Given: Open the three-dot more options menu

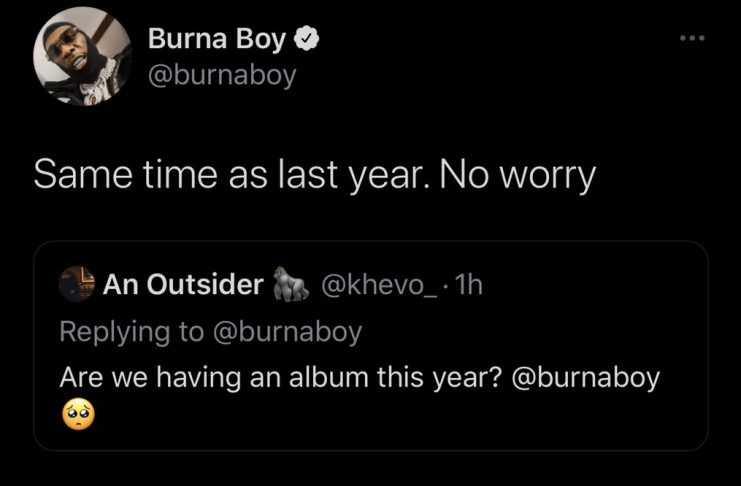Looking at the screenshot, I should point(691,39).
